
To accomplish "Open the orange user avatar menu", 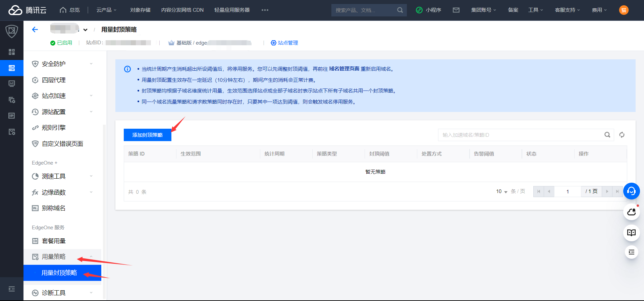I will click(x=624, y=10).
